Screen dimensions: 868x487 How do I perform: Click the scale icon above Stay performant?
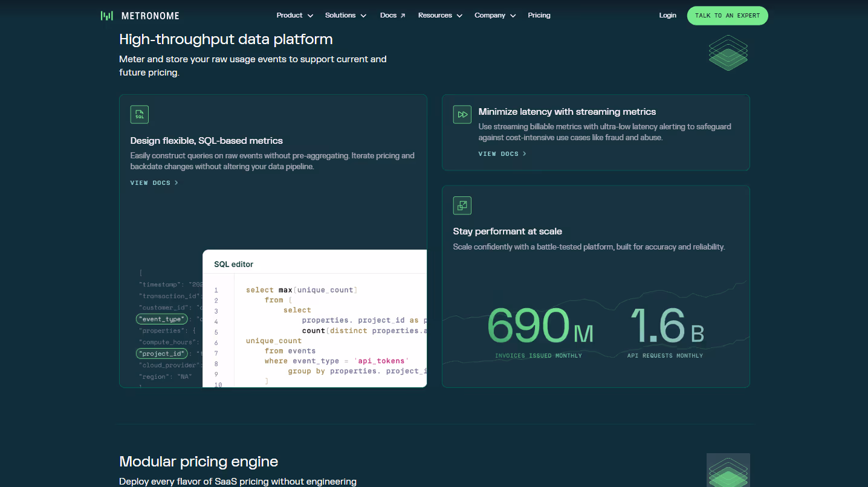tap(462, 205)
